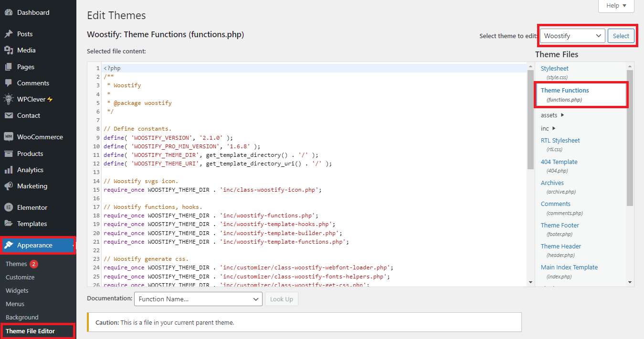Select Theme File Editor submenu
Viewport: 644px width, 339px height.
[30, 331]
